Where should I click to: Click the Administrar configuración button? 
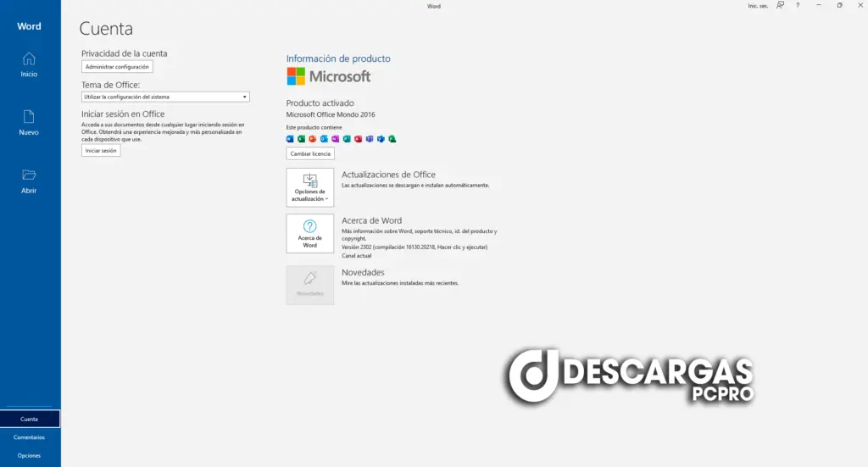coord(117,66)
